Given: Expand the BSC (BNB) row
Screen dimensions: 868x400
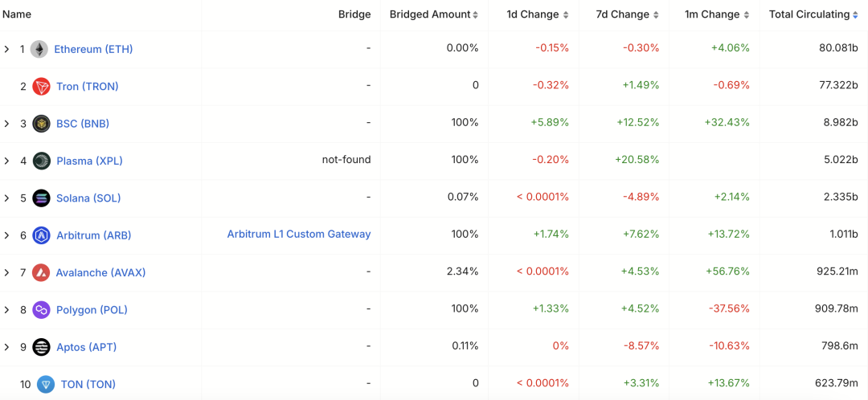Looking at the screenshot, I should click(x=7, y=124).
